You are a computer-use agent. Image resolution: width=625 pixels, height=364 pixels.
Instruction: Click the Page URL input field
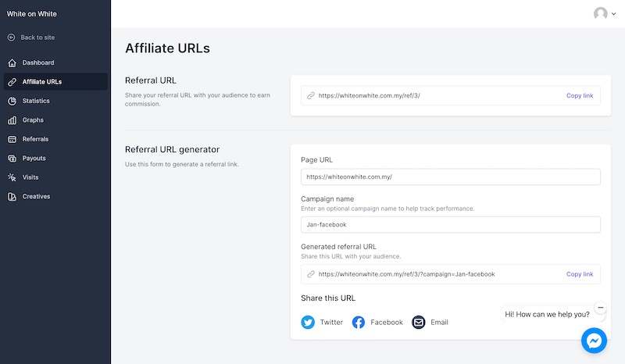point(450,177)
